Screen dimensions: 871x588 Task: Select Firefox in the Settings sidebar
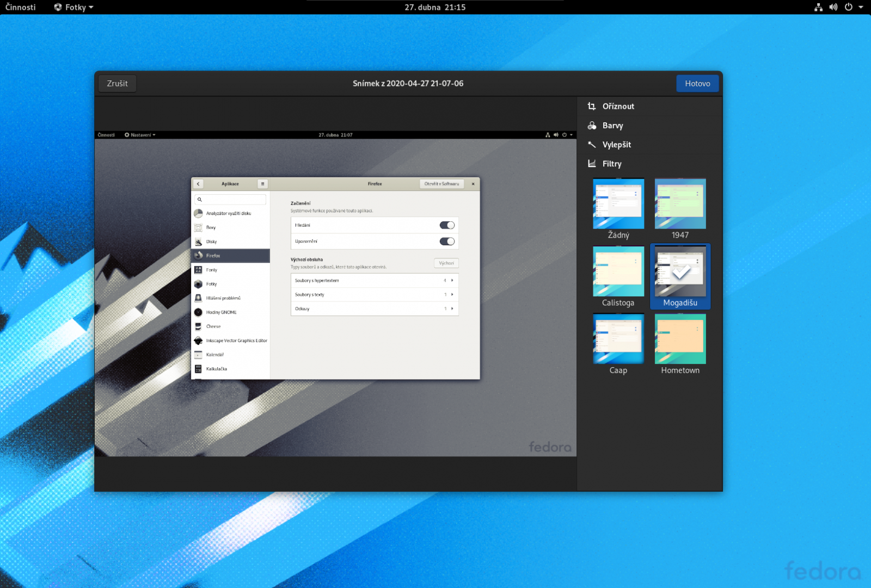[230, 255]
